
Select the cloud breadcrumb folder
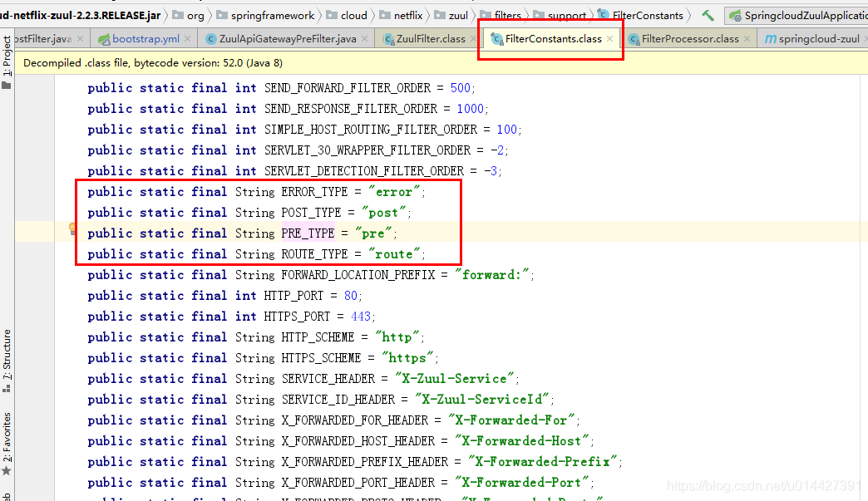tap(347, 16)
